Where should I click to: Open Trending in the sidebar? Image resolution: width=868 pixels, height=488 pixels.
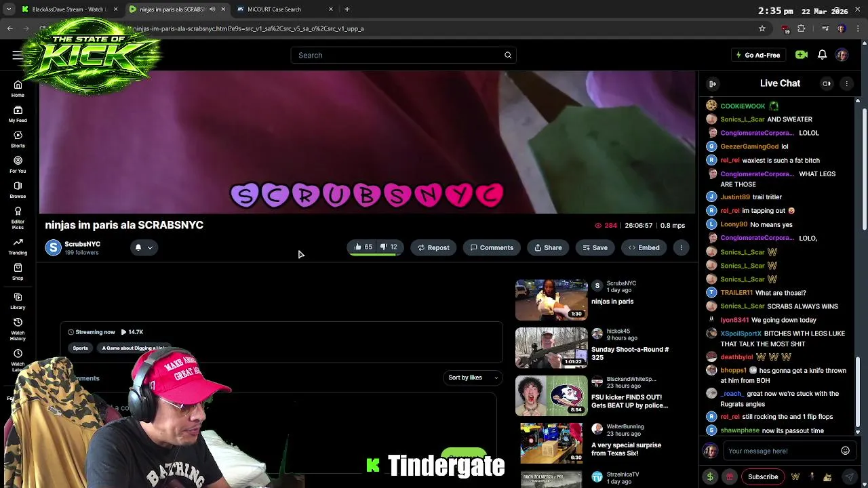point(18,246)
